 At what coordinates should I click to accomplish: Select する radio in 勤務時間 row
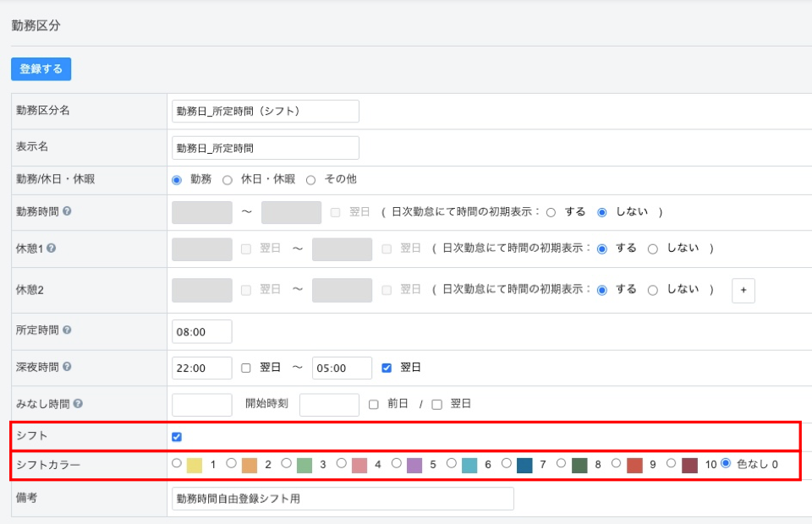coord(551,212)
